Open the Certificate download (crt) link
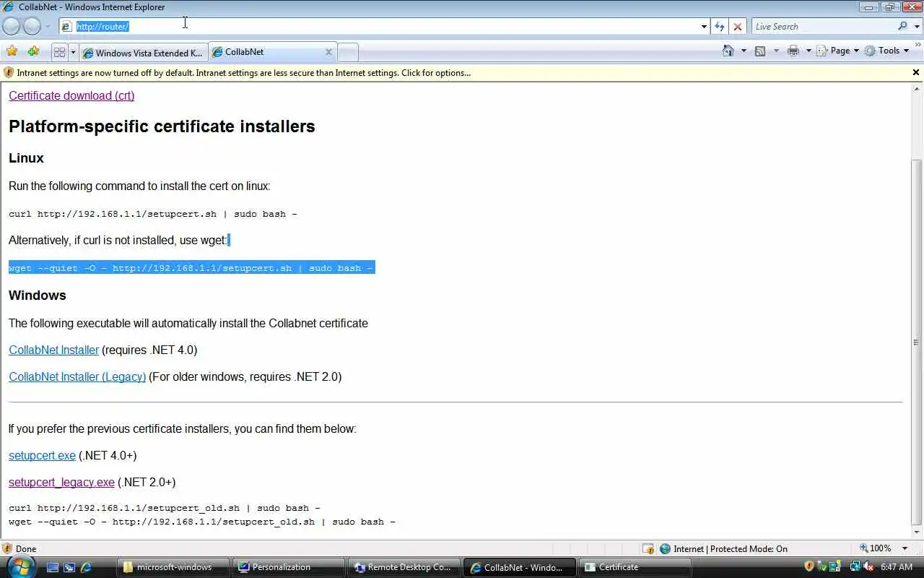Viewport: 924px width, 578px height. click(x=71, y=95)
